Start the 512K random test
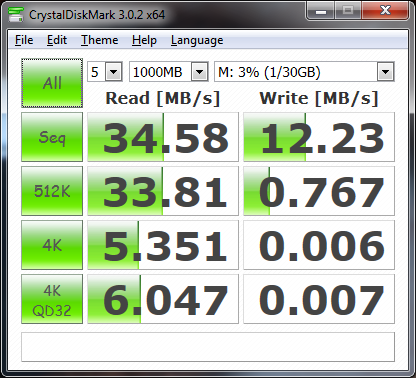 [52, 191]
